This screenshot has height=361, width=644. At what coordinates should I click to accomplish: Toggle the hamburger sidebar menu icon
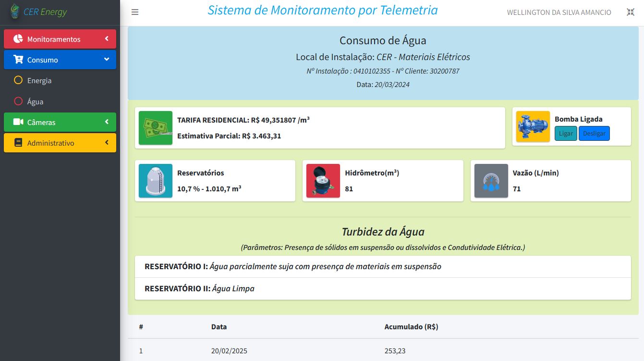pos(135,12)
